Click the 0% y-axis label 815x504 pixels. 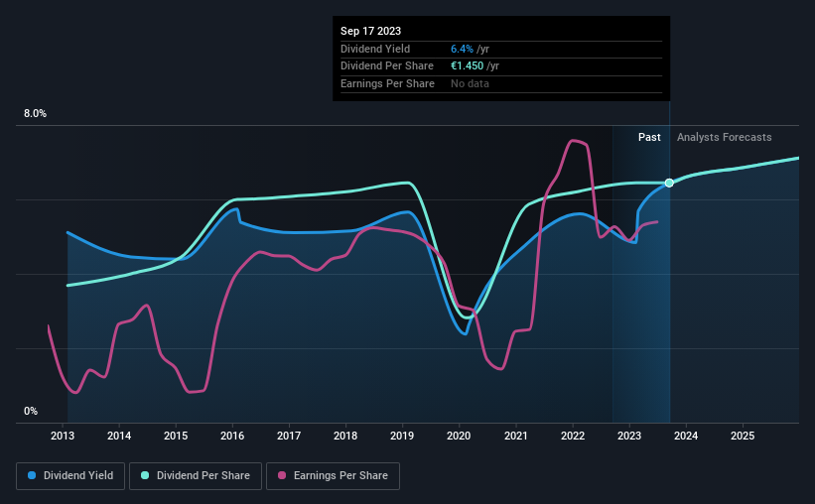click(x=31, y=412)
